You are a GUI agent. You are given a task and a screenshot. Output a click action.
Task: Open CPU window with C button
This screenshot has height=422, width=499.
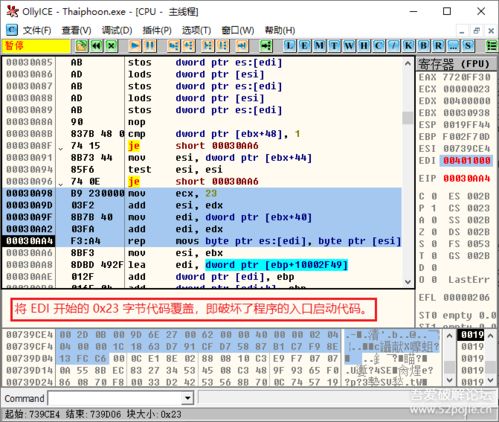click(x=378, y=46)
